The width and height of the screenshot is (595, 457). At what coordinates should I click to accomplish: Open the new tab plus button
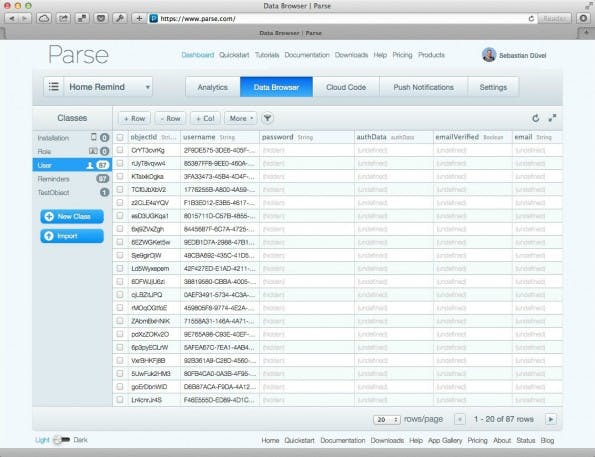point(586,33)
